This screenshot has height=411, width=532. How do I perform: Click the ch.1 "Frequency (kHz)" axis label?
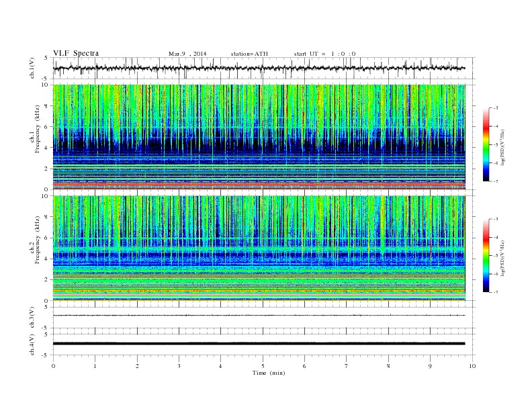37,129
